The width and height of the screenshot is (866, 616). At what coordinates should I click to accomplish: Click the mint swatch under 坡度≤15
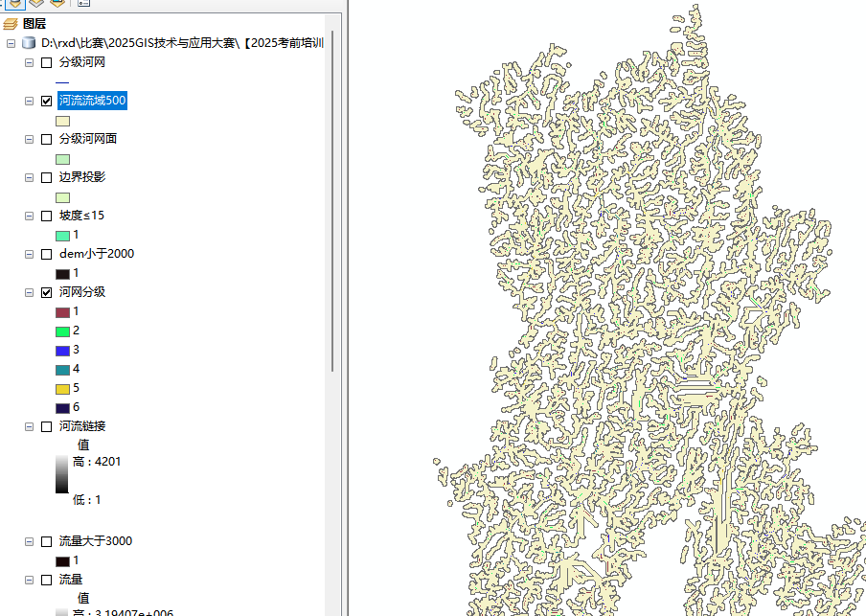[62, 236]
